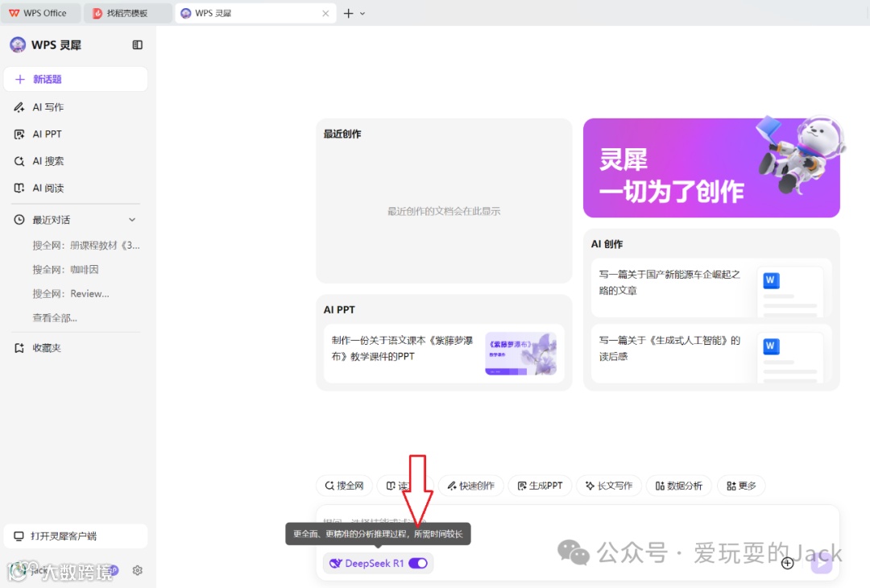Click Word icon on 新能源车企 card
The image size is (870, 588).
click(x=771, y=280)
